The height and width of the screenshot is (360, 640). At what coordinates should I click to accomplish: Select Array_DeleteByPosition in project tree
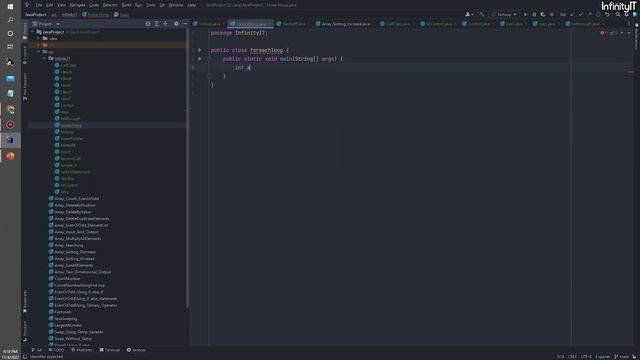75,205
